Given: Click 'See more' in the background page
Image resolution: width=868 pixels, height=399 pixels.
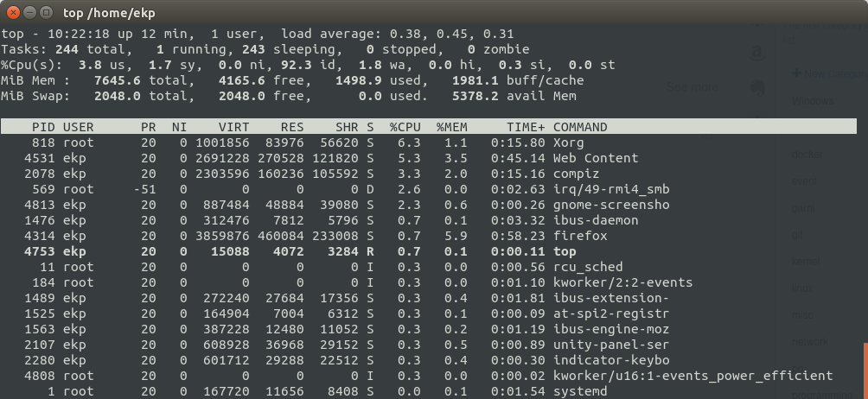Looking at the screenshot, I should [x=692, y=87].
